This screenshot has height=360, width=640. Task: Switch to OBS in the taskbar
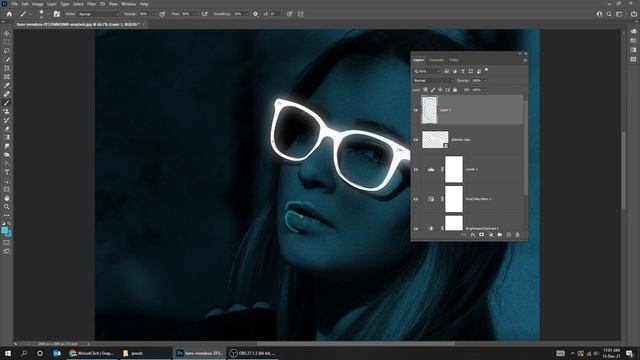pyautogui.click(x=253, y=353)
